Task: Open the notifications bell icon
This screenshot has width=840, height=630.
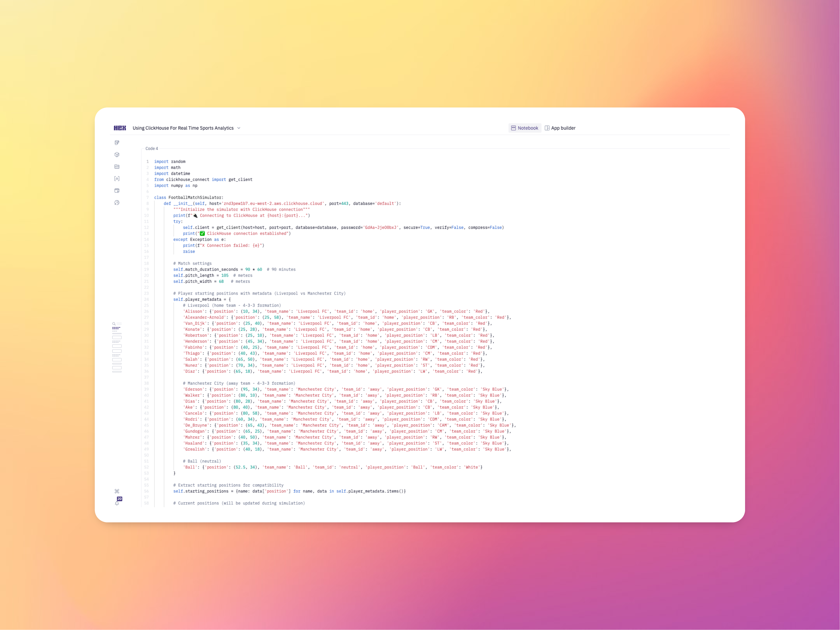Action: coord(117,503)
